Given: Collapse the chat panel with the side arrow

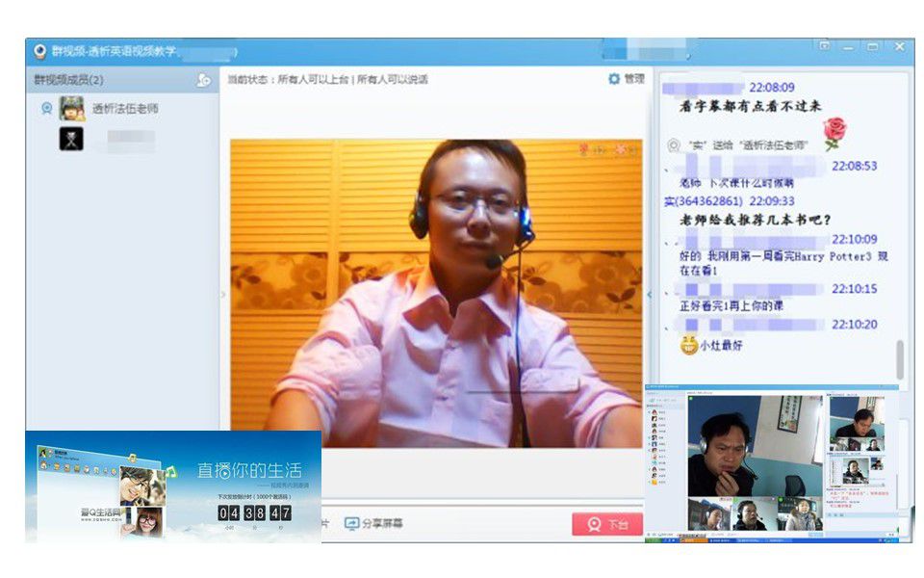Looking at the screenshot, I should coord(648,294).
